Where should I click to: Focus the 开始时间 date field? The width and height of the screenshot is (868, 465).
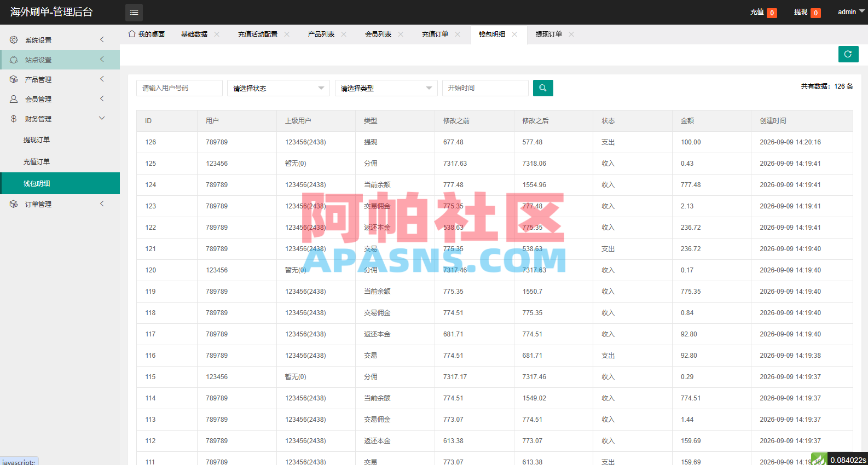(x=485, y=88)
